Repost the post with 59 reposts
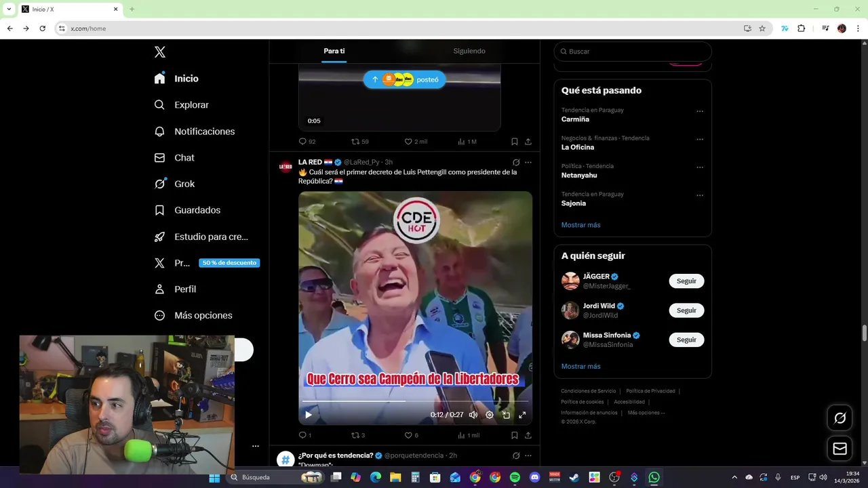 point(360,142)
